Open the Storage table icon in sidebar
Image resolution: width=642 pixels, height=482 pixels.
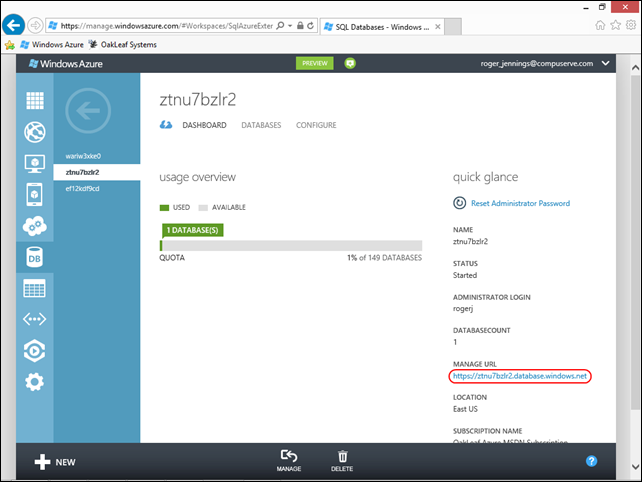tap(35, 288)
